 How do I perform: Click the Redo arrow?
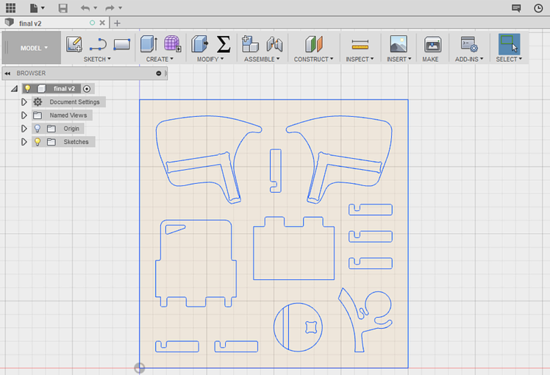click(110, 8)
